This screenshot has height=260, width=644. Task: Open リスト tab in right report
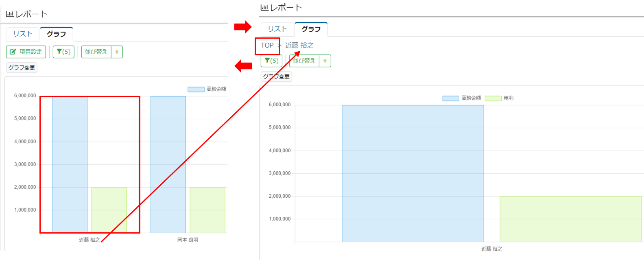277,29
